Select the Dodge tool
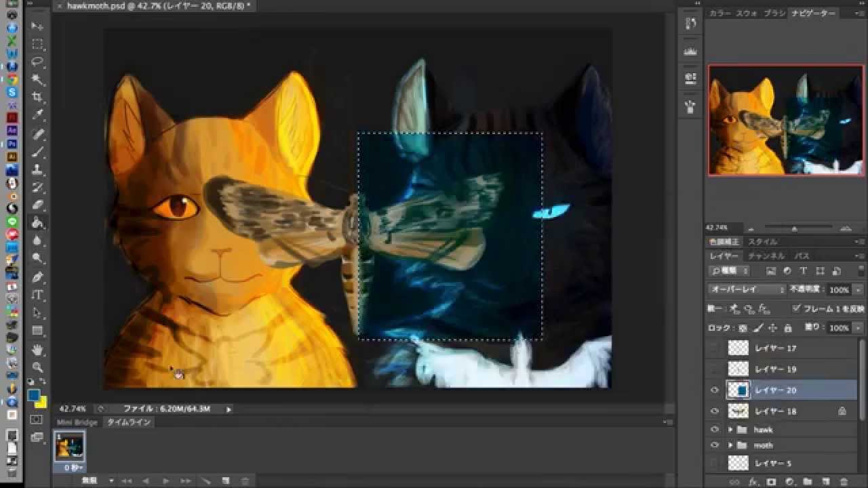Screen dimensions: 868x488 click(x=37, y=258)
